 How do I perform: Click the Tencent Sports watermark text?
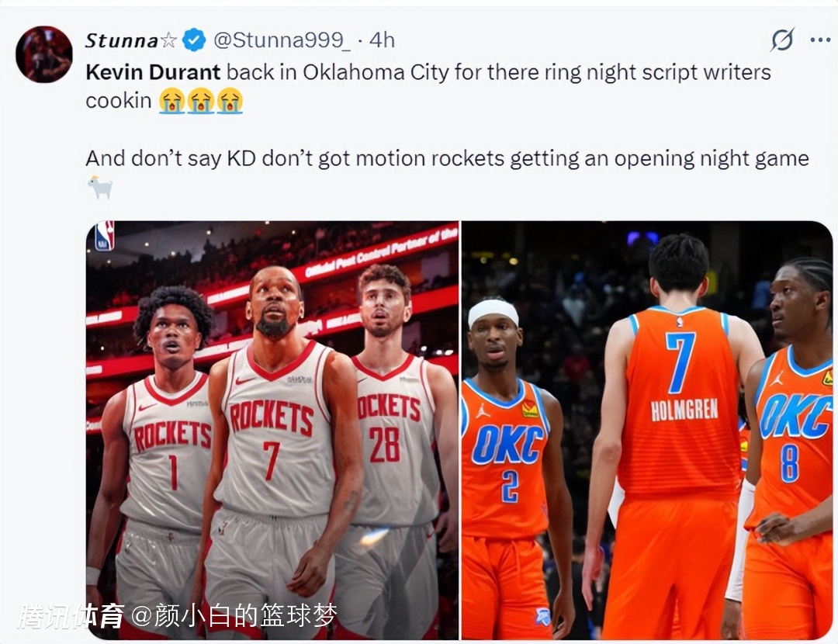tap(71, 615)
